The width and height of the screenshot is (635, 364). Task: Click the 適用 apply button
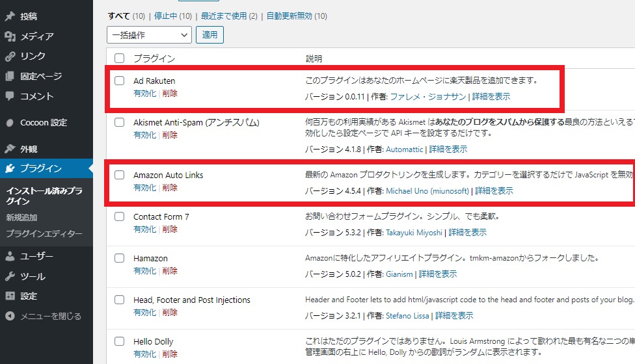[x=209, y=35]
